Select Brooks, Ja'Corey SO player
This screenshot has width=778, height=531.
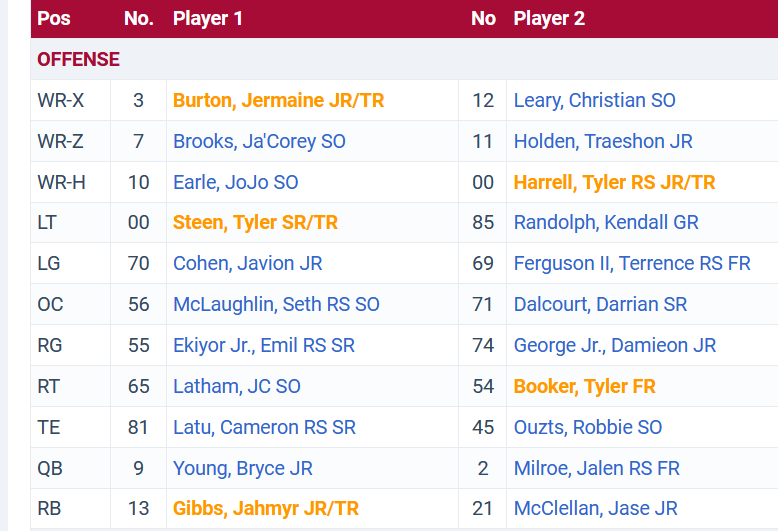pos(259,141)
